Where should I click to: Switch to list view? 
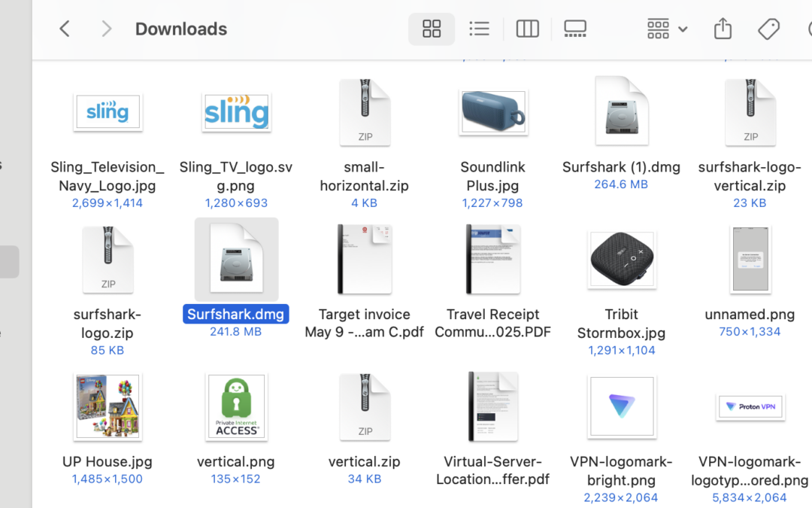pyautogui.click(x=479, y=29)
